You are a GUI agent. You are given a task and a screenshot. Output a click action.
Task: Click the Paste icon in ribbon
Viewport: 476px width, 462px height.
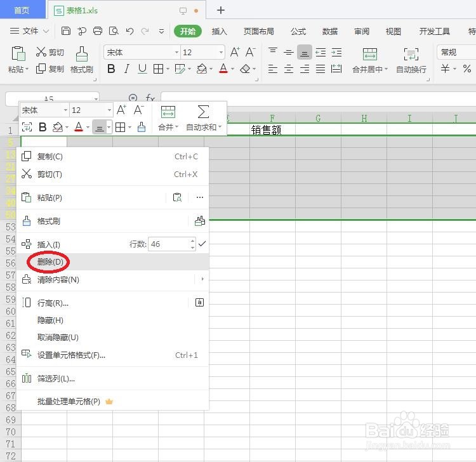coord(18,53)
